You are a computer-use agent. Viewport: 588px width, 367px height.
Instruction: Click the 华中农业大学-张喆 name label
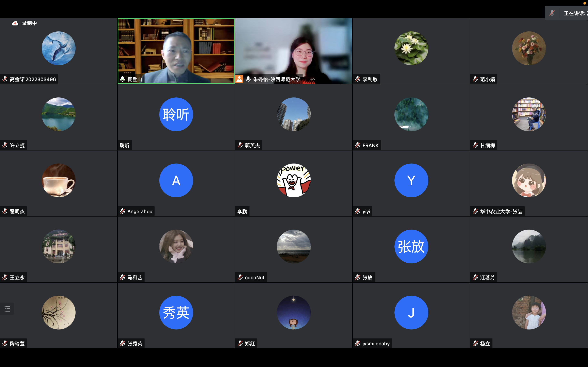(x=501, y=211)
